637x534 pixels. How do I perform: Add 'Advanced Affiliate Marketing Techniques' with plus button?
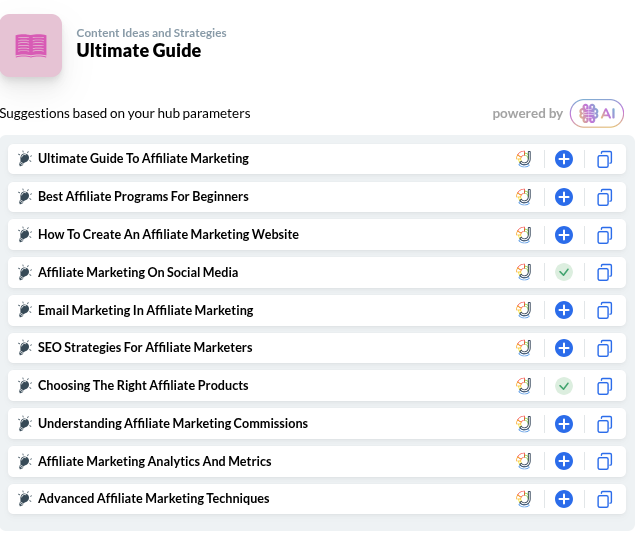564,499
